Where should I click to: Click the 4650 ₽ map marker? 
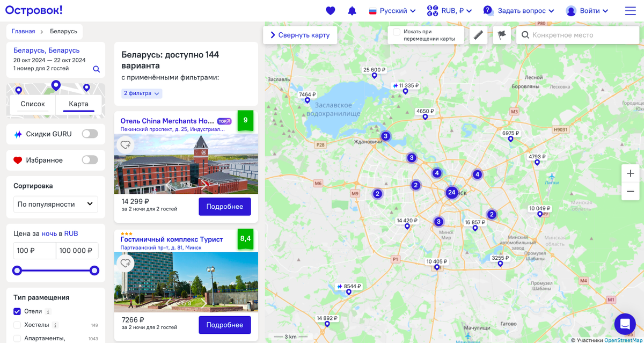(x=425, y=114)
